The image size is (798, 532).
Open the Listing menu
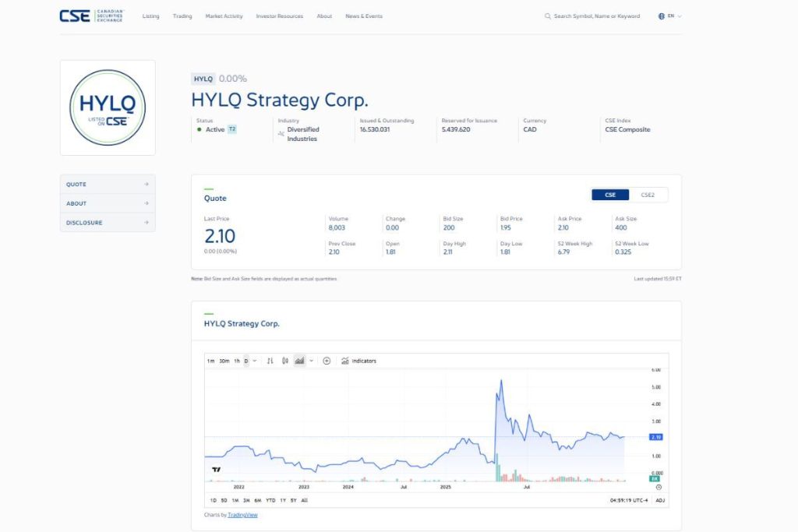(150, 16)
